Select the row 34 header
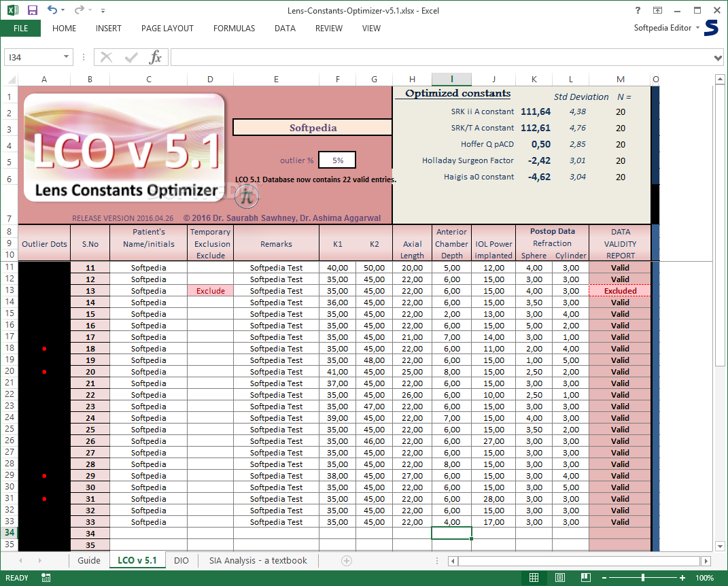Screen dimensions: 728x586 [x=10, y=533]
